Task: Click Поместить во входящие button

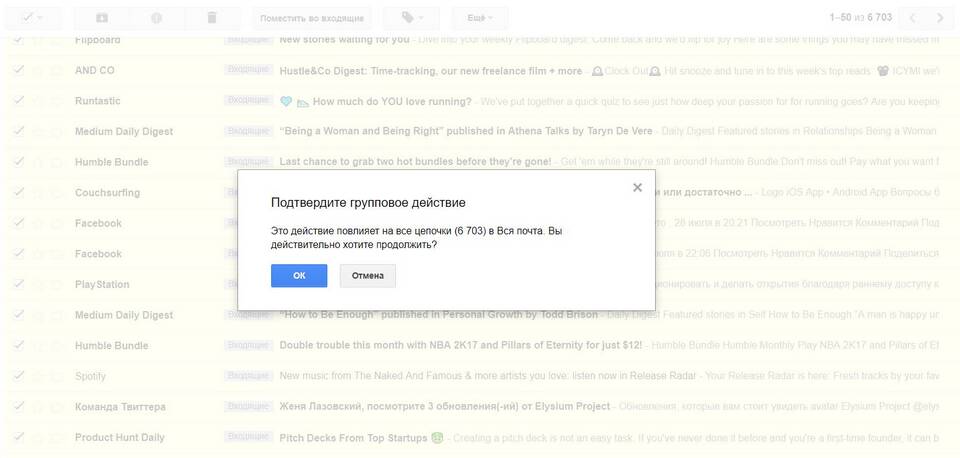Action: tap(312, 18)
